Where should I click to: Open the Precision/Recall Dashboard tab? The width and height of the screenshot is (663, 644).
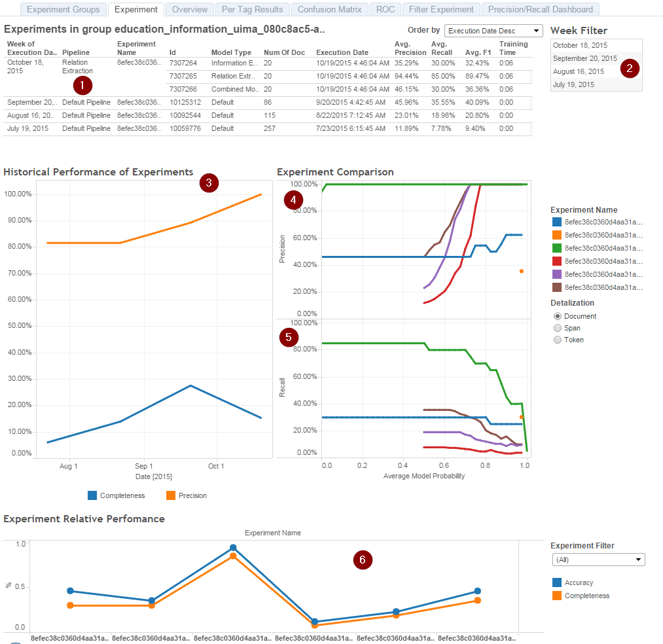click(x=541, y=9)
